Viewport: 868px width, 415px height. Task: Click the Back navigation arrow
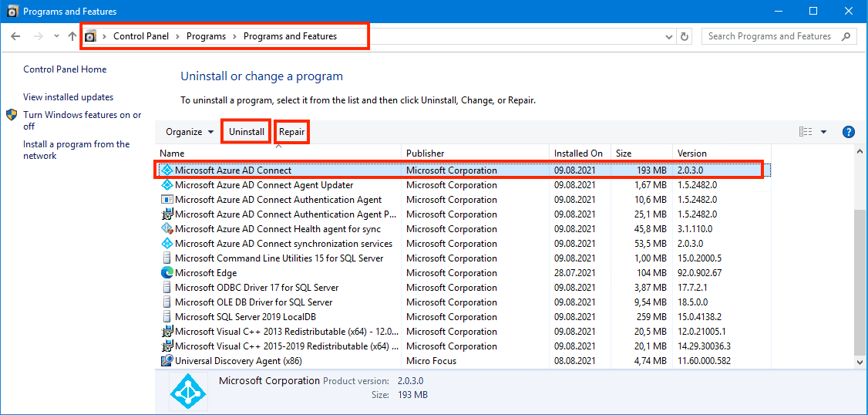tap(15, 36)
